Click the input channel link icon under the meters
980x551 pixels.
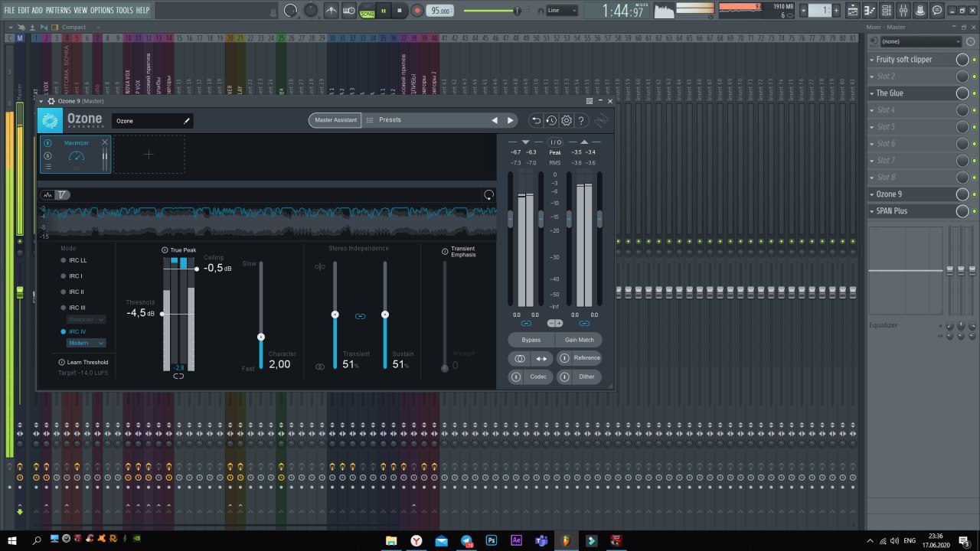click(x=525, y=323)
